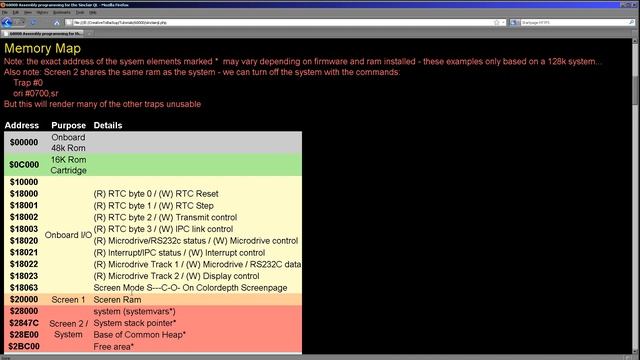Click Microdrive/RS232c status detail
This screenshot has width=640, height=360.
196,241
